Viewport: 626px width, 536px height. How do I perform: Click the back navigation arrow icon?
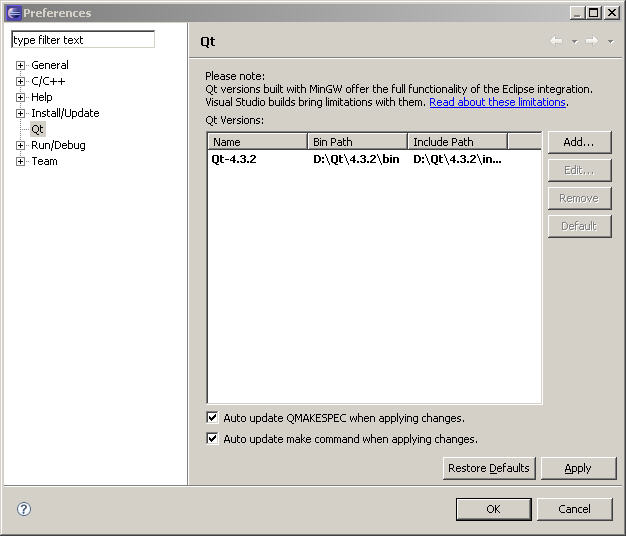point(556,41)
